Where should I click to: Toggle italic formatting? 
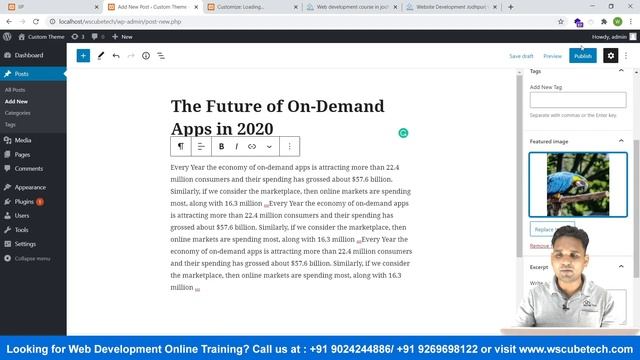pyautogui.click(x=236, y=146)
